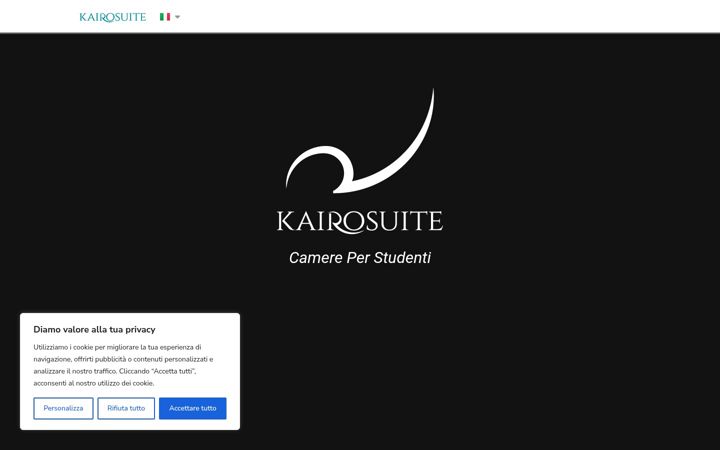Accept cookies with Accettare tutto

192,408
